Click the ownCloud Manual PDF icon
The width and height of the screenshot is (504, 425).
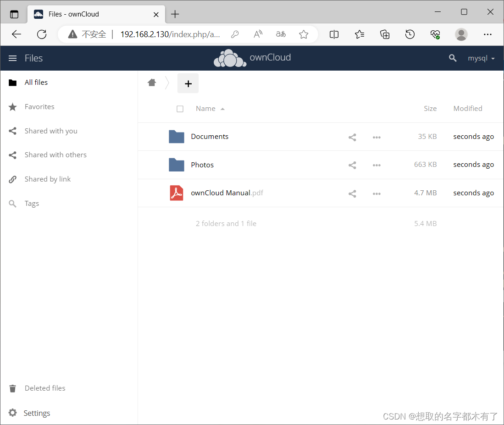(x=177, y=193)
